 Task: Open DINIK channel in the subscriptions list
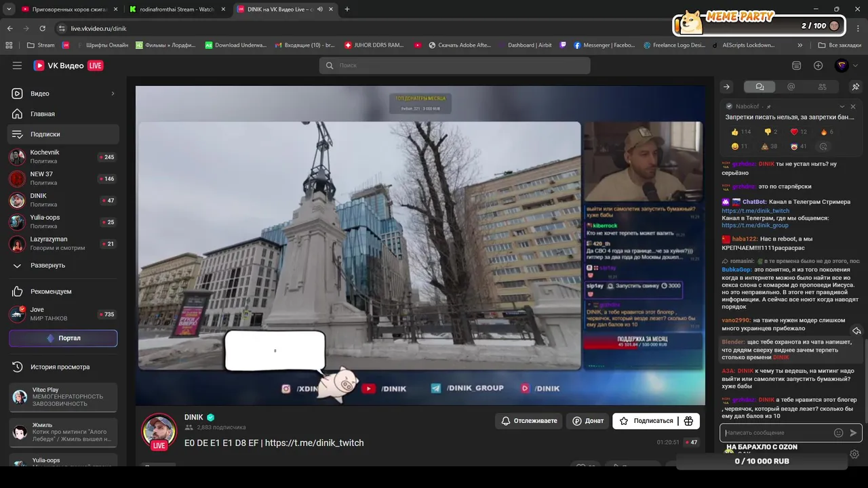(63, 200)
